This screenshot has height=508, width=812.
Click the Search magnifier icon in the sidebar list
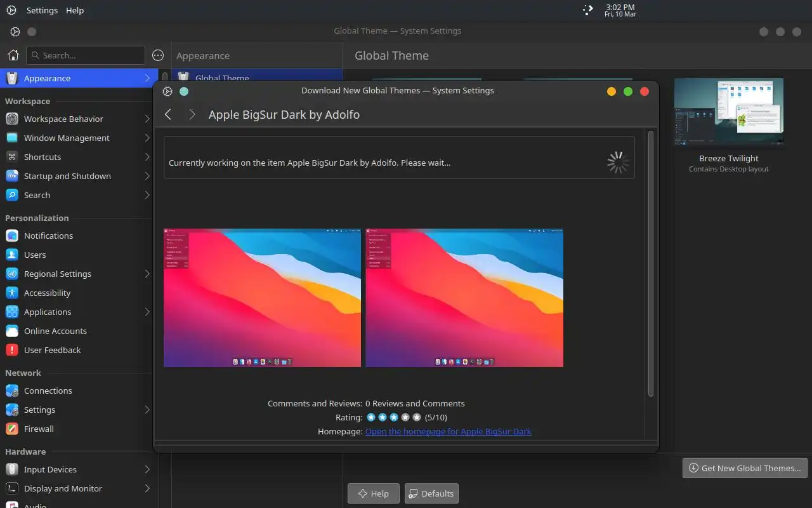(x=12, y=195)
